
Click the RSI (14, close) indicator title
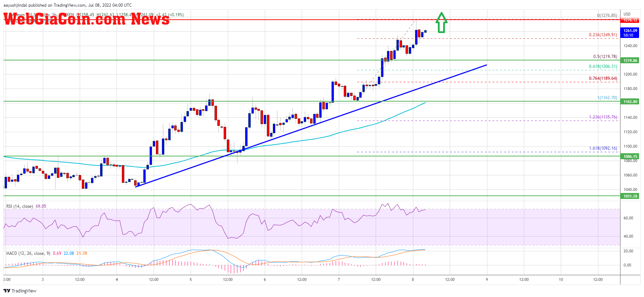20,206
